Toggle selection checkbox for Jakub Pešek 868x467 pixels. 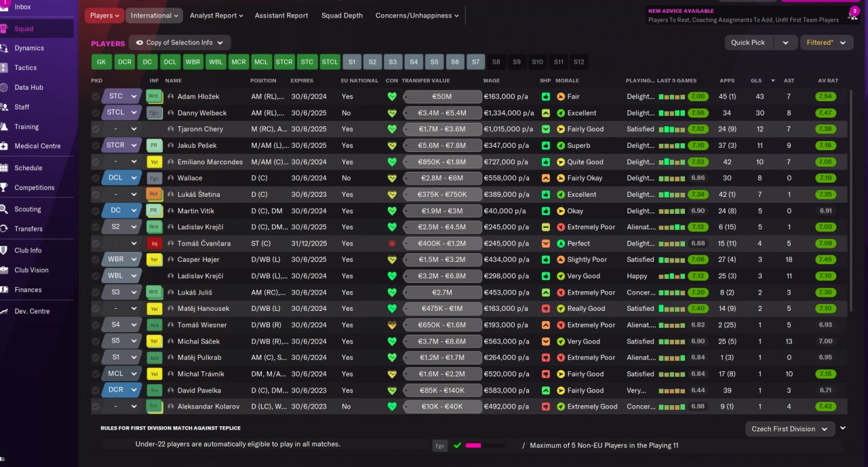coord(96,145)
